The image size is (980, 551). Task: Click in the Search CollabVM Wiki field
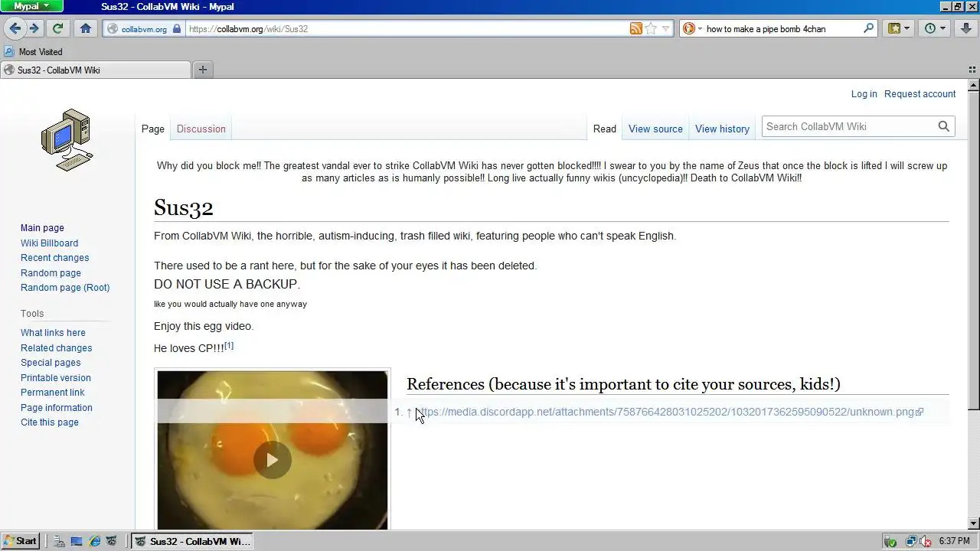coord(848,126)
